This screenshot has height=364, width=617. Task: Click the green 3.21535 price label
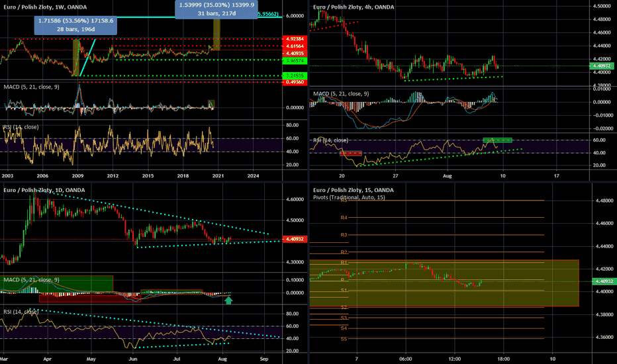pos(295,75)
